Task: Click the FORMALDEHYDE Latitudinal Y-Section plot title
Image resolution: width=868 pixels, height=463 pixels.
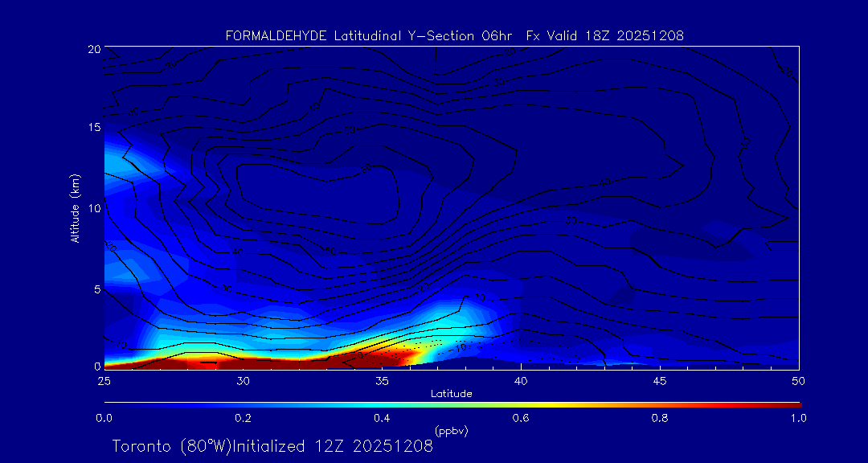Action: 454,36
